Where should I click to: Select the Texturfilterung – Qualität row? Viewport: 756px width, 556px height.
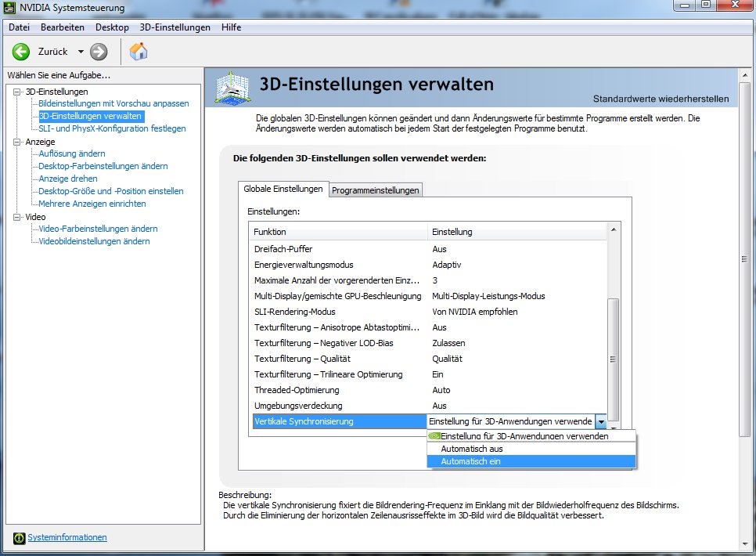(428, 359)
